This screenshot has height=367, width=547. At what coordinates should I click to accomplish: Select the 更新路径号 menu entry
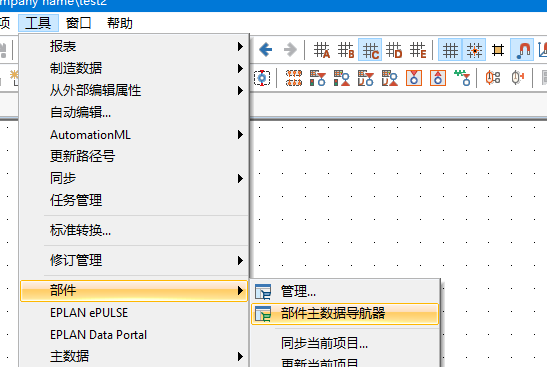134,156
